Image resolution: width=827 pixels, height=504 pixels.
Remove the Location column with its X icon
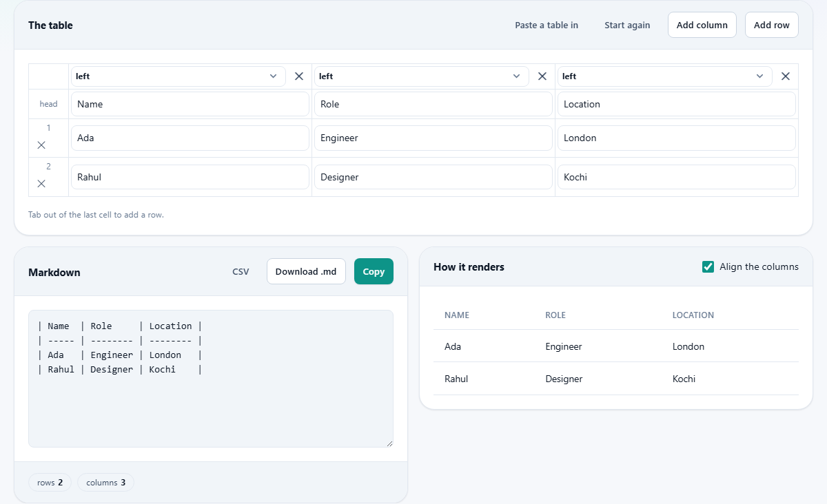(x=786, y=76)
